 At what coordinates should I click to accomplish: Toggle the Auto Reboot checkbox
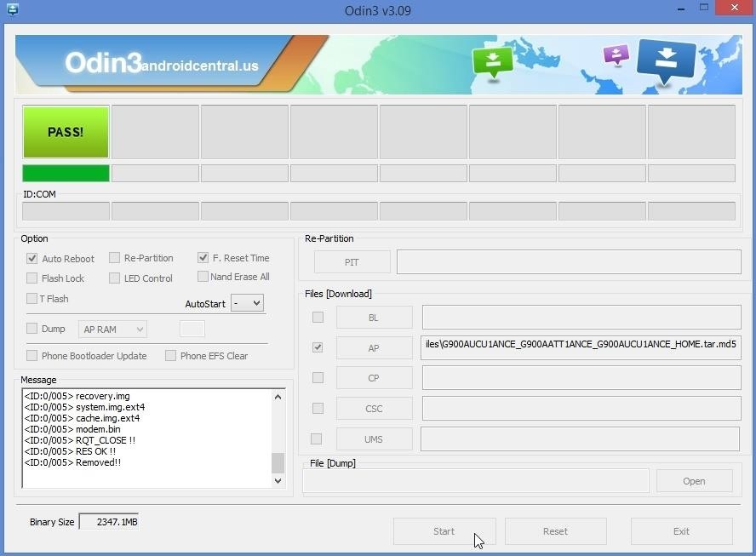(31, 259)
